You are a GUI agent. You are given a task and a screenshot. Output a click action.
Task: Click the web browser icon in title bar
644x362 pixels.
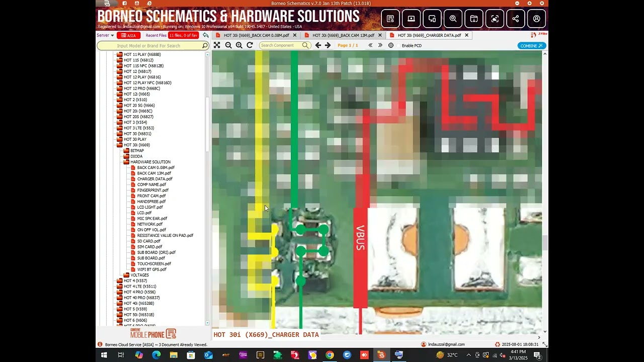click(149, 3)
